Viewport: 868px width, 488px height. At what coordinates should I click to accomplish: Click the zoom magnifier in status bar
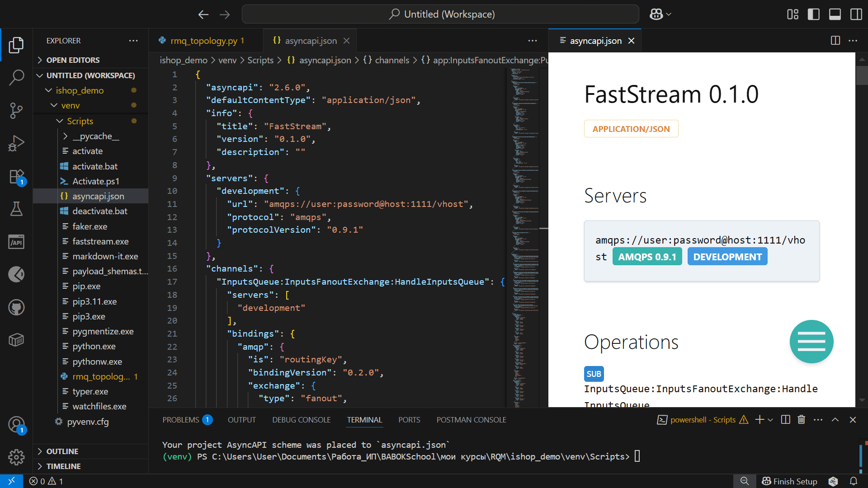pyautogui.click(x=744, y=481)
